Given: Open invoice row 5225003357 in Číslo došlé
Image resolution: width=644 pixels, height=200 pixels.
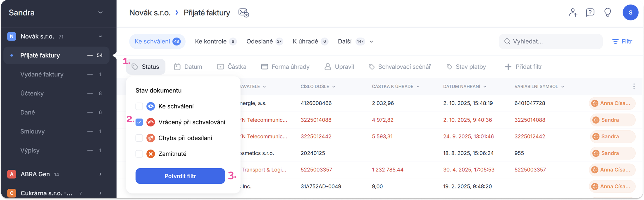Looking at the screenshot, I should [316, 170].
